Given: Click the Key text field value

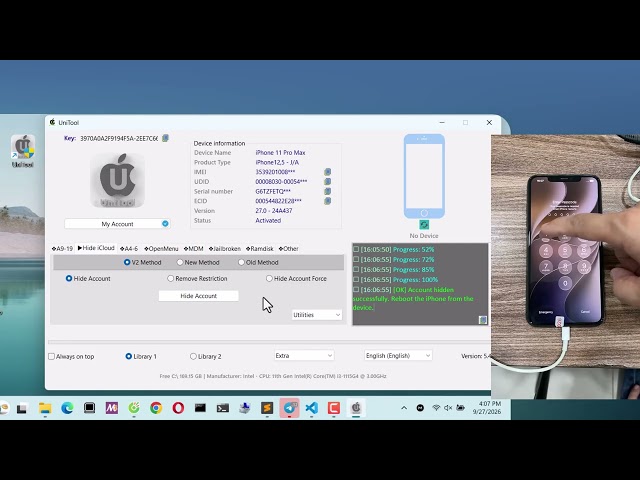Looking at the screenshot, I should 118,138.
